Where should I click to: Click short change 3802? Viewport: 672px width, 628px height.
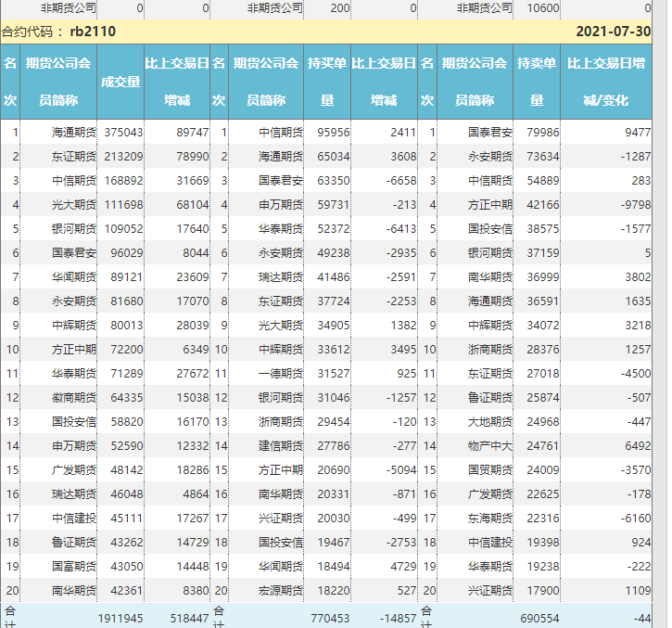pyautogui.click(x=638, y=277)
